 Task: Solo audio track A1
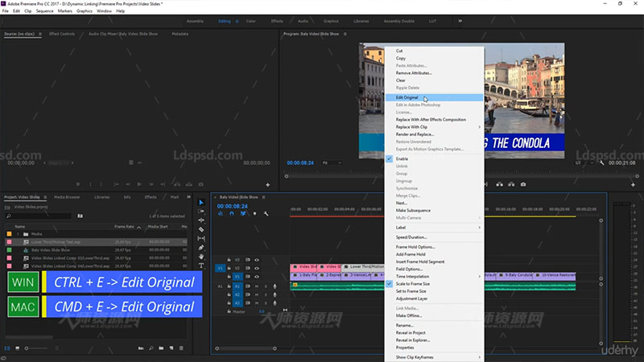[266, 286]
